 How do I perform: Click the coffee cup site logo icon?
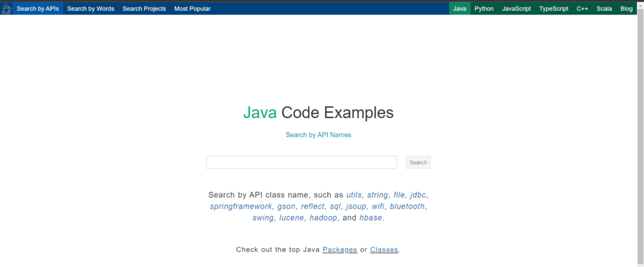[x=7, y=9]
